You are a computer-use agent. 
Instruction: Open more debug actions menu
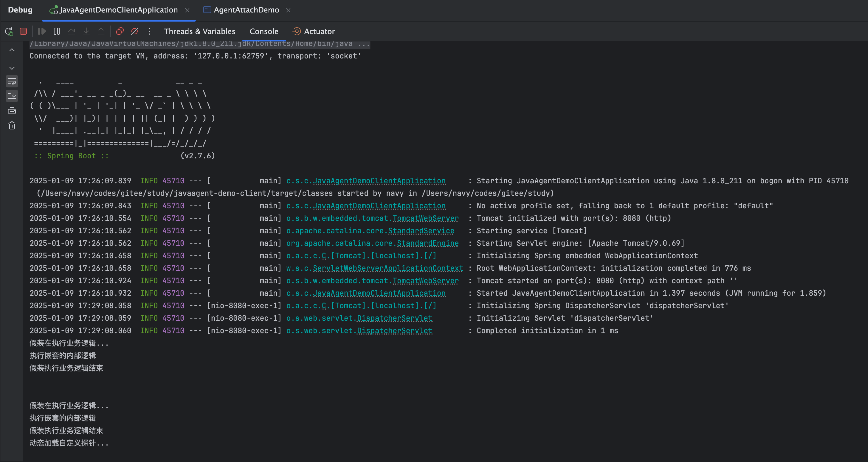point(149,31)
